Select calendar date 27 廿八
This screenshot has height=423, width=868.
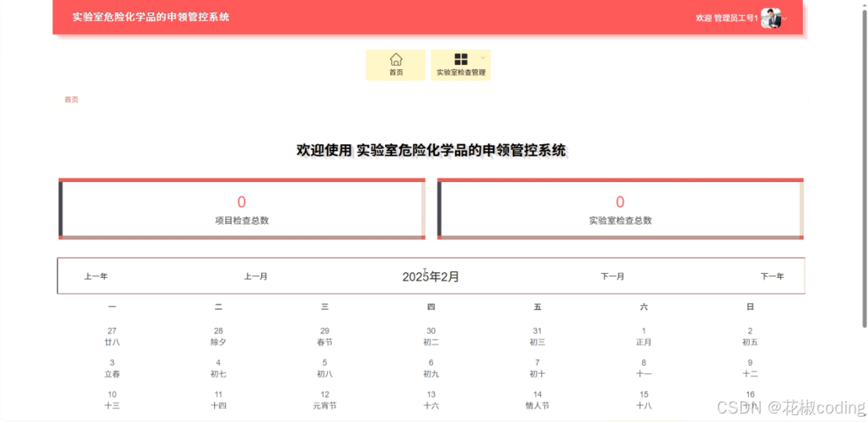112,337
